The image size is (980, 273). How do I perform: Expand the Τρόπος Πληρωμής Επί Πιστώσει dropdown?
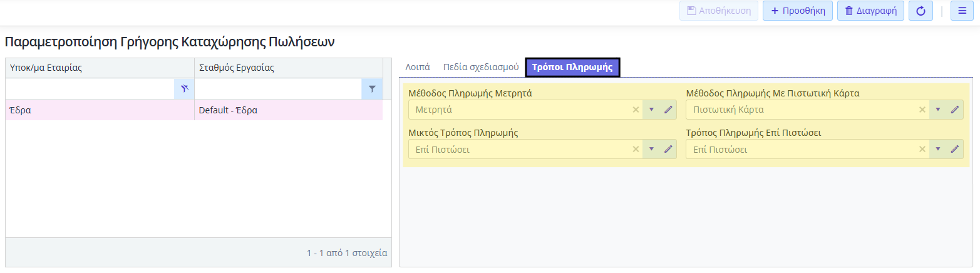pyautogui.click(x=938, y=149)
